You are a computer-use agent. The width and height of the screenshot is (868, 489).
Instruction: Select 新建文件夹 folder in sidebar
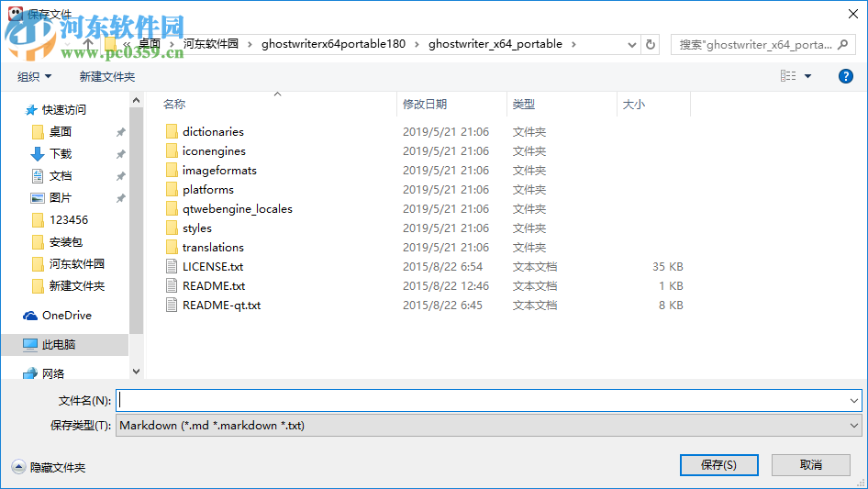pos(77,285)
